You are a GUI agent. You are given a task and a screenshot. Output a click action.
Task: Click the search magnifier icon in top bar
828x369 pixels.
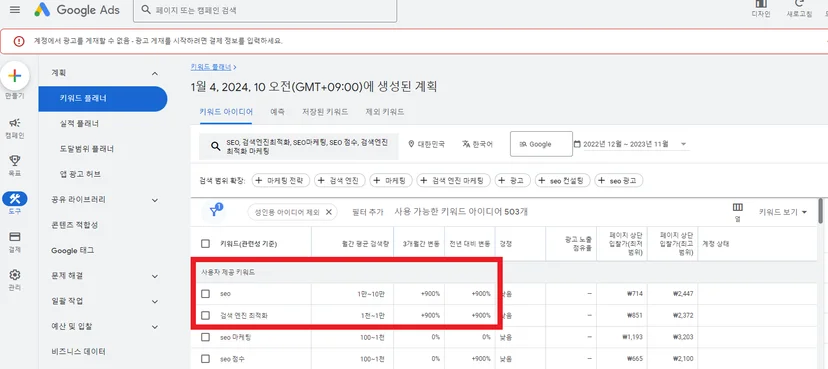click(x=146, y=10)
